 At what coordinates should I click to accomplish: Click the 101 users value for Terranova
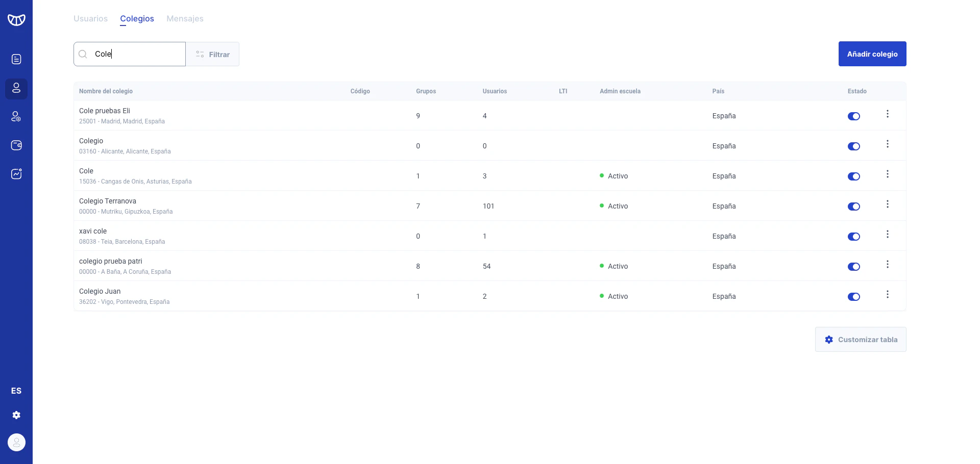click(488, 207)
